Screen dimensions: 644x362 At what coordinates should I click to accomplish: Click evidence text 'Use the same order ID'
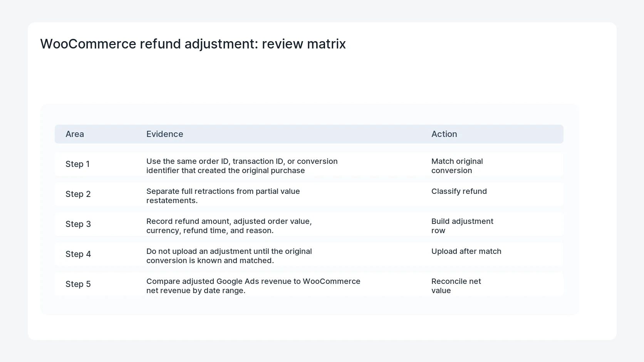click(242, 166)
